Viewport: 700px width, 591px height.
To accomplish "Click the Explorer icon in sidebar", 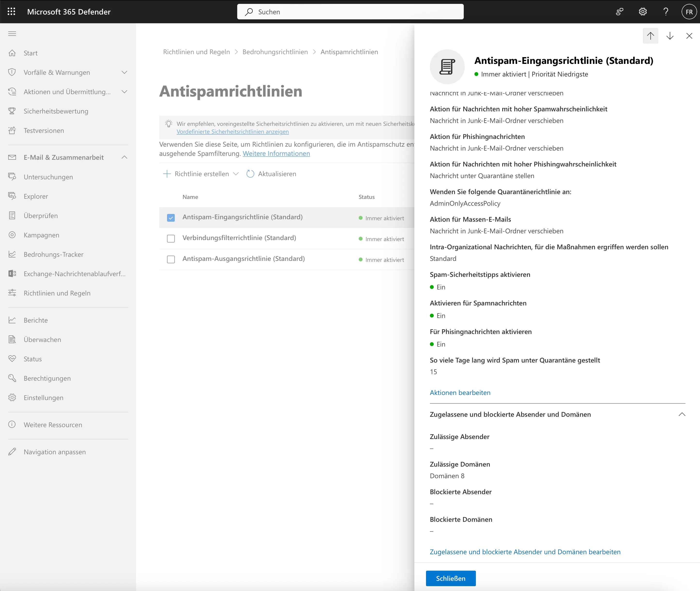I will (x=12, y=196).
